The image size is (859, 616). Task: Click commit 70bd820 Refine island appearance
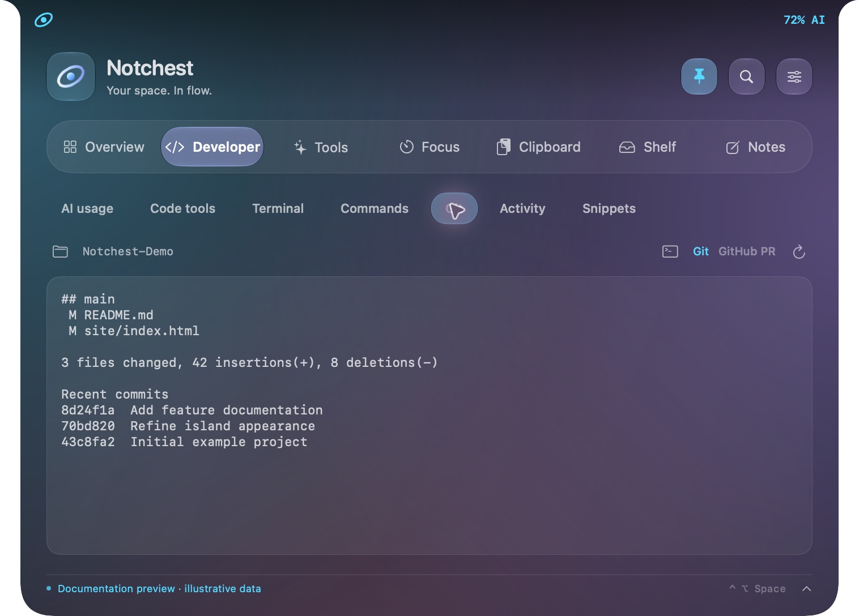[x=188, y=426]
